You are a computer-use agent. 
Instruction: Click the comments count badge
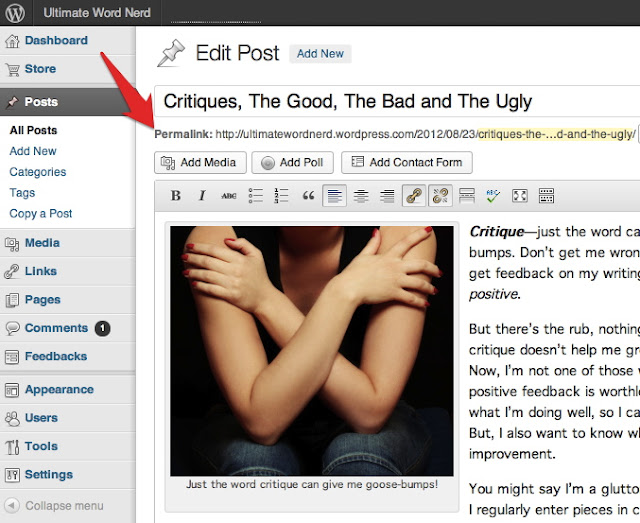(102, 328)
